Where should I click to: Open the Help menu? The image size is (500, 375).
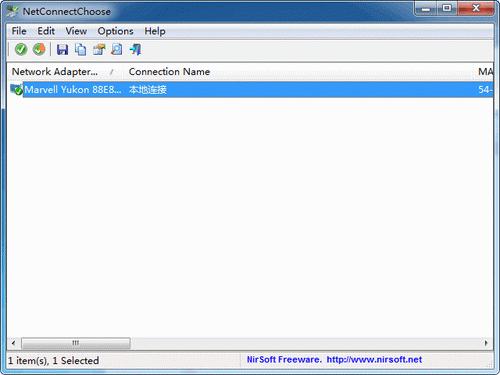pos(155,31)
